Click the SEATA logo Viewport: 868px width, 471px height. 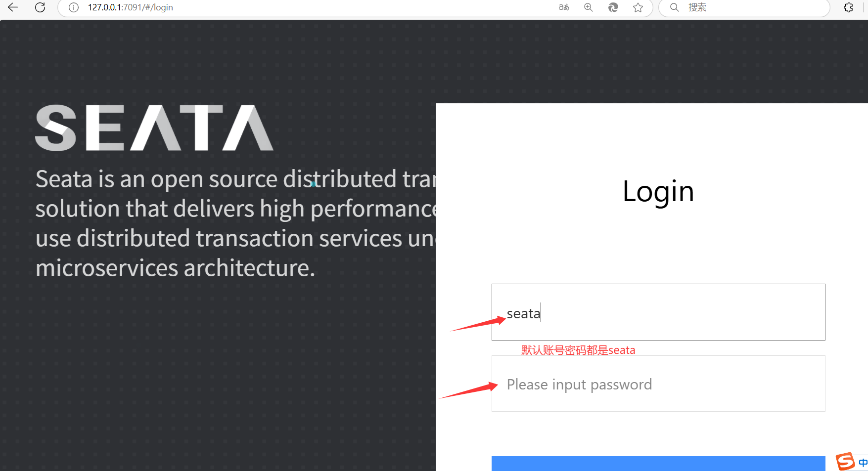(154, 128)
